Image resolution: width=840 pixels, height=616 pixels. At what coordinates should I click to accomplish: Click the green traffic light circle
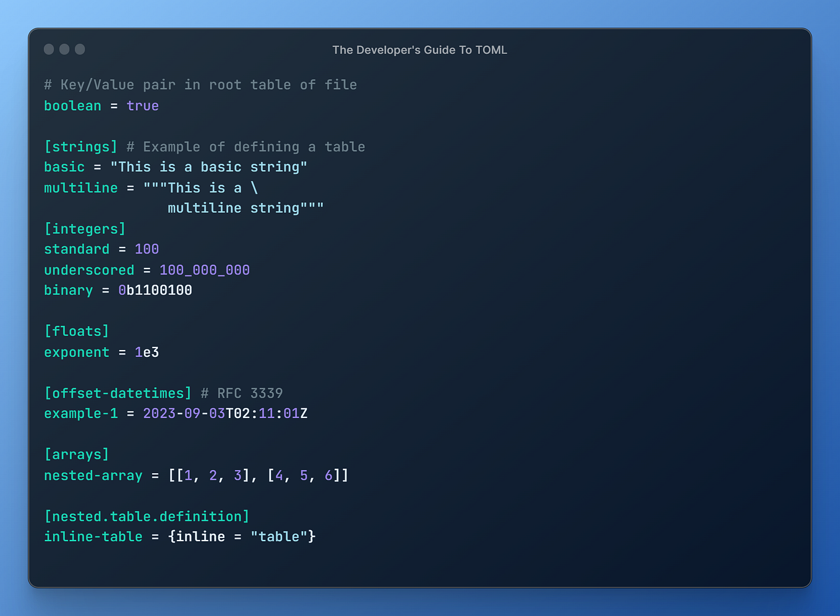80,49
